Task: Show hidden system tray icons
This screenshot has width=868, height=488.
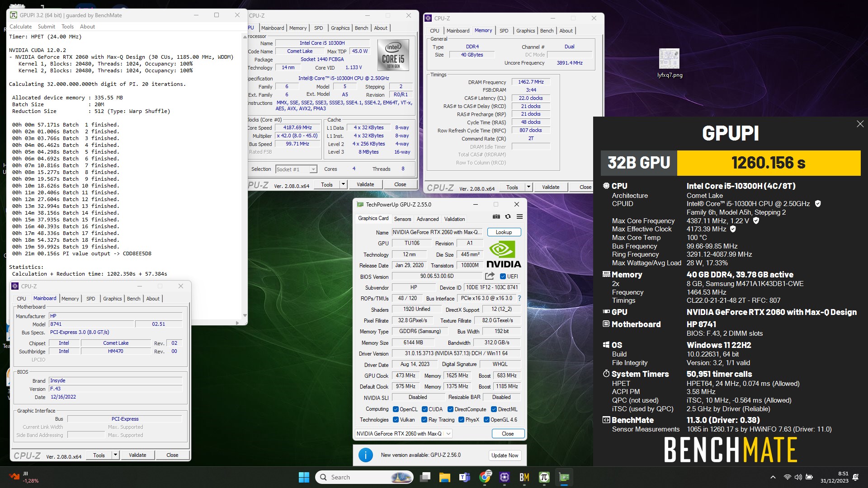Action: [x=773, y=477]
